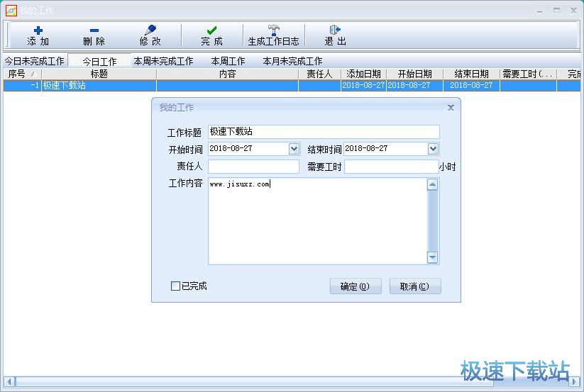Click the 退出 (Exit) door icon

(x=335, y=30)
